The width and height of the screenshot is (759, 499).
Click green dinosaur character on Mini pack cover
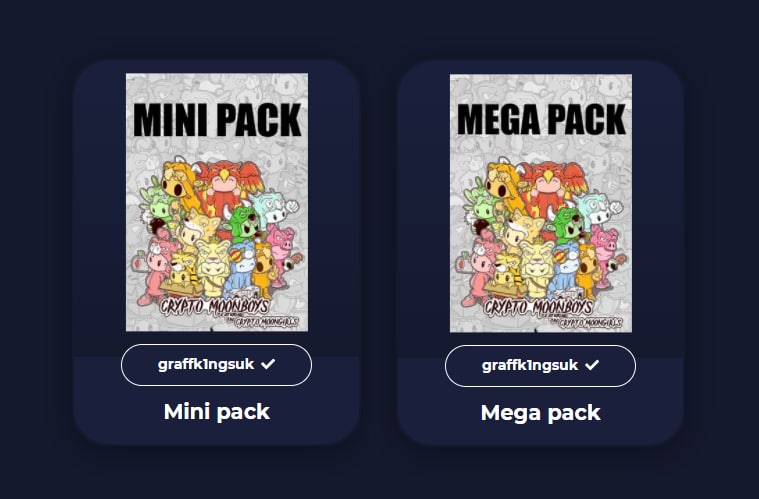[243, 224]
